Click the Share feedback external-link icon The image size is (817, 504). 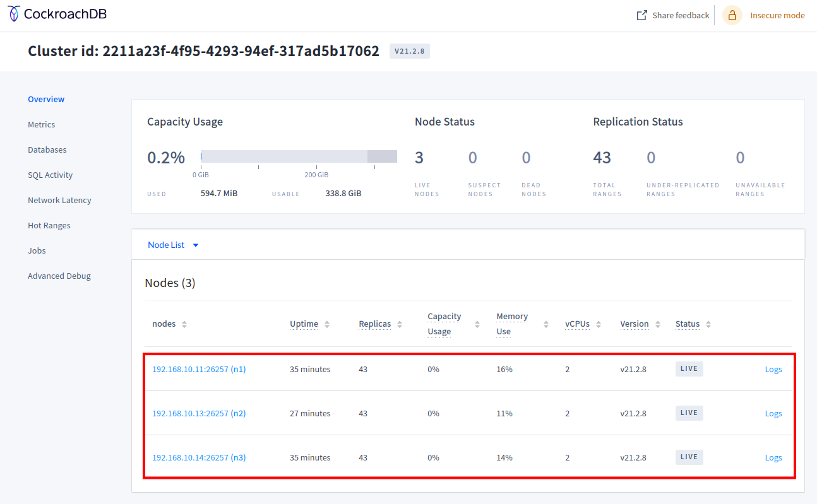(x=641, y=15)
